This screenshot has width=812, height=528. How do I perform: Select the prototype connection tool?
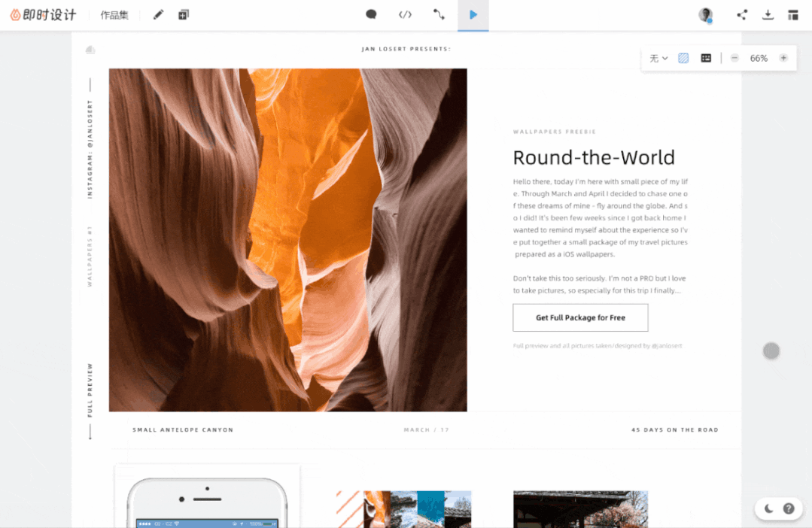click(x=439, y=14)
